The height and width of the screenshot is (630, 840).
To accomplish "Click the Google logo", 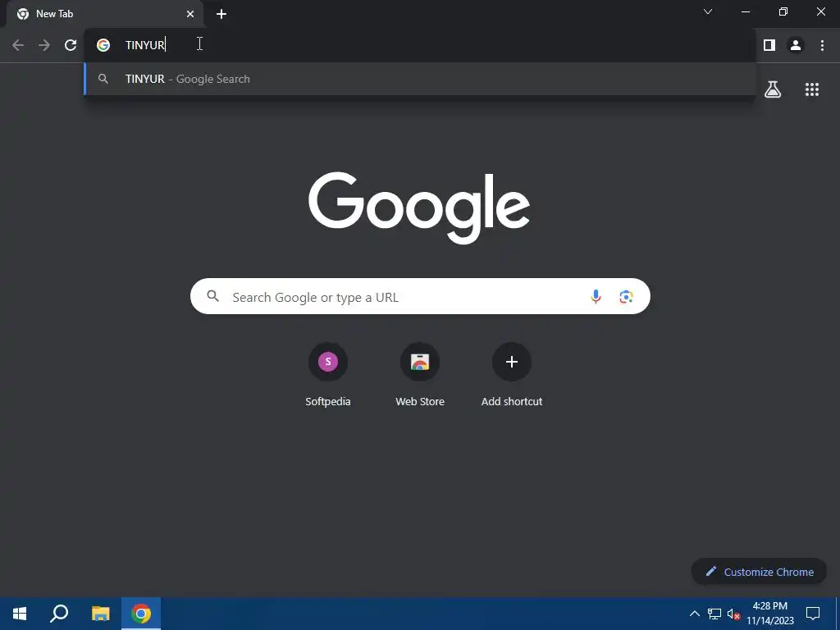I will pos(419,207).
